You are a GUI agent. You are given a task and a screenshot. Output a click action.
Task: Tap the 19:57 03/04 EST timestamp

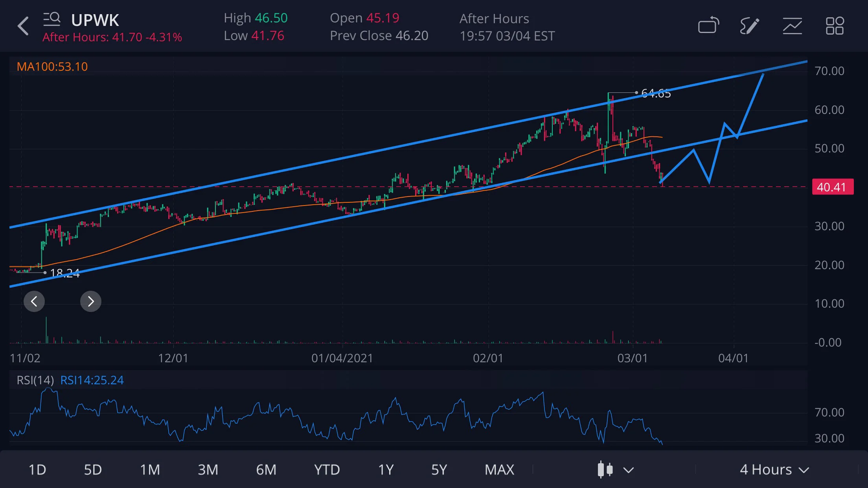point(507,36)
